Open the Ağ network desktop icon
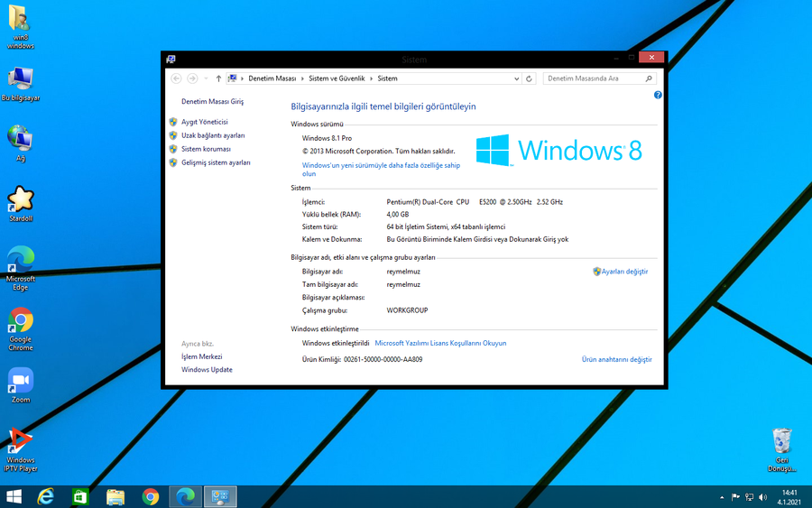This screenshot has width=812, height=508. (20, 144)
